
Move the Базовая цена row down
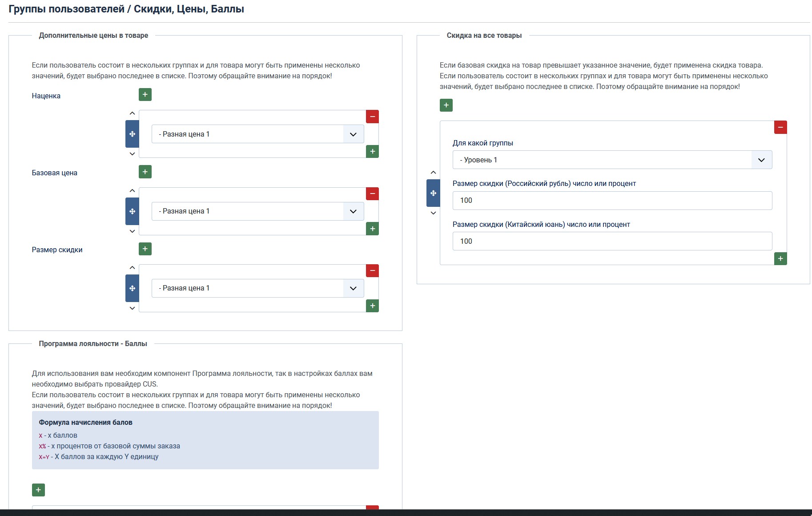(132, 231)
